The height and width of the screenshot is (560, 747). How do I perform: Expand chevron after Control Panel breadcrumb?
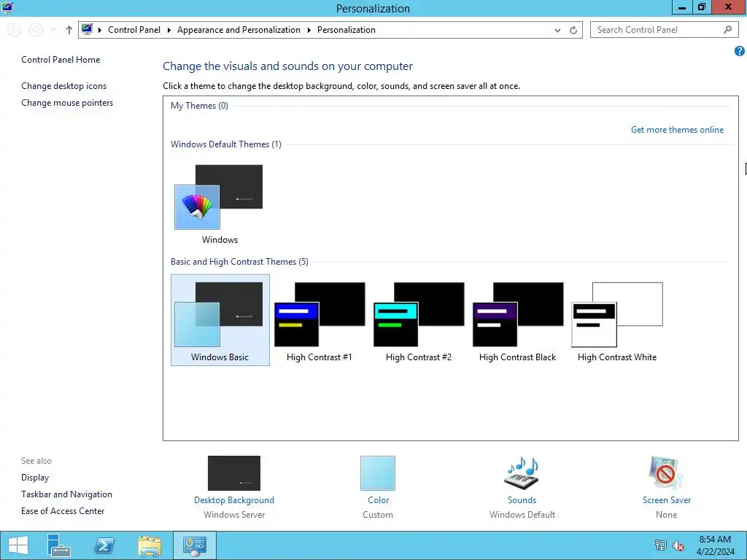tap(169, 30)
